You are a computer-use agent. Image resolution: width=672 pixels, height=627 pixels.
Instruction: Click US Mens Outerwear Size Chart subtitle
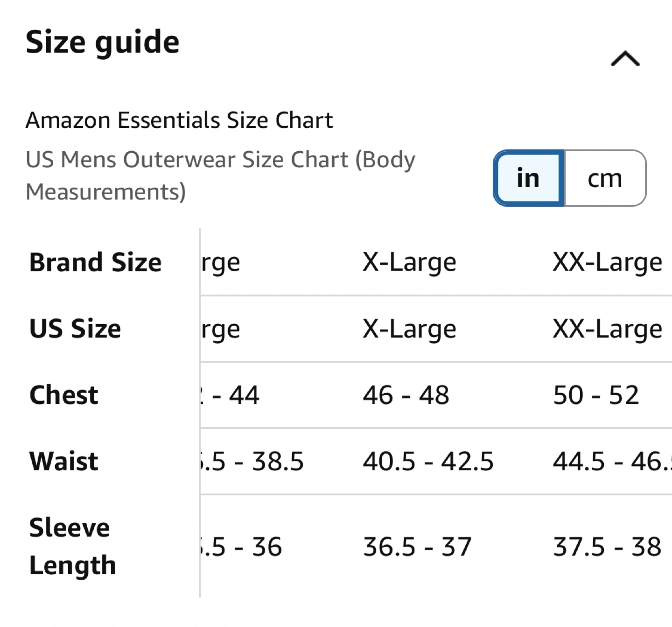click(x=220, y=176)
